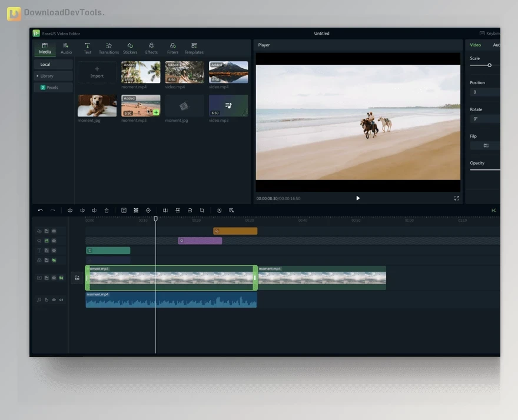Click the text box icon in timeline toolbar
518x420 pixels.
tap(124, 210)
